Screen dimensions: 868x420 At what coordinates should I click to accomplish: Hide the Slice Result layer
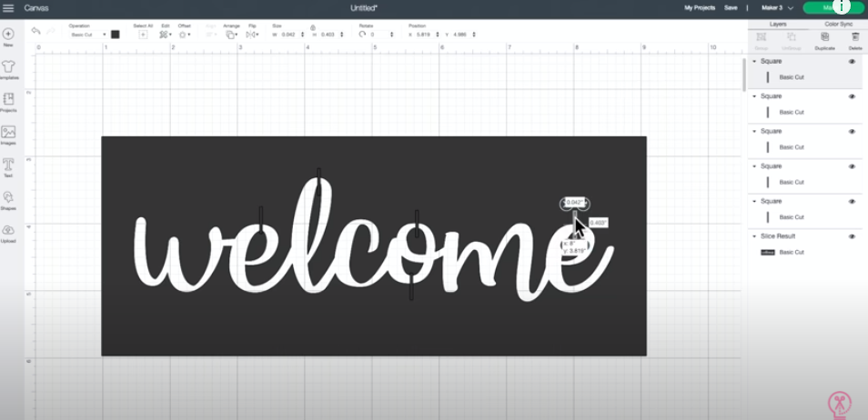852,236
